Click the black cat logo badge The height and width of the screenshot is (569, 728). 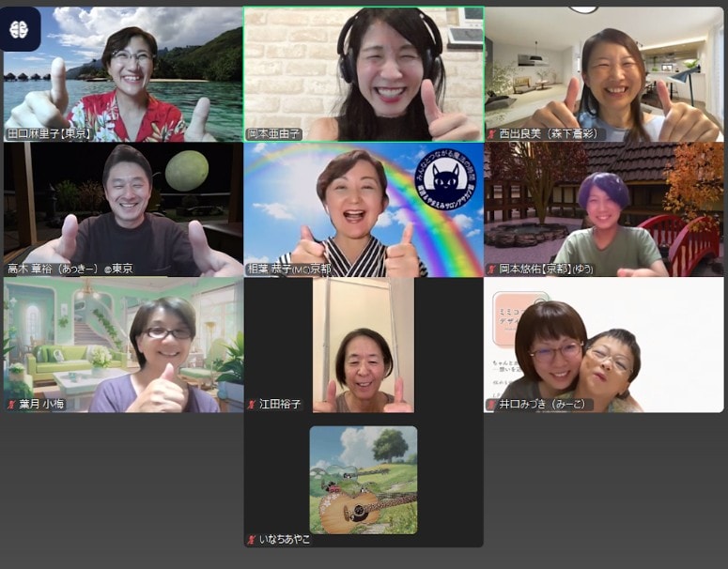tap(444, 182)
